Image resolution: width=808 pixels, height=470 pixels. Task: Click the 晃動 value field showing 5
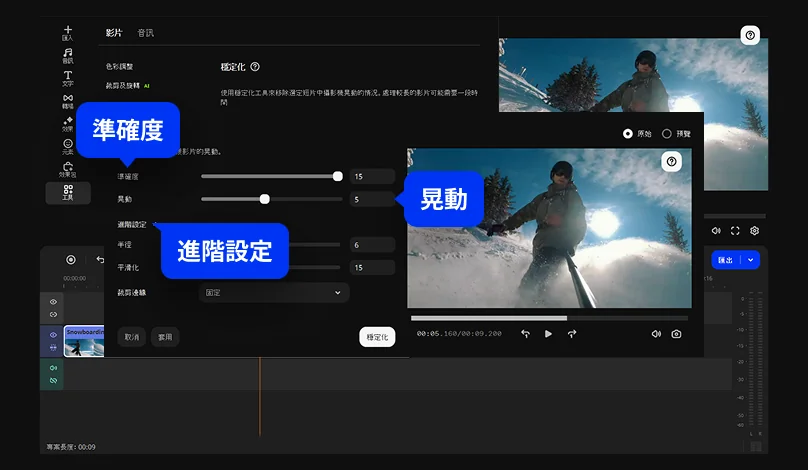pos(372,199)
